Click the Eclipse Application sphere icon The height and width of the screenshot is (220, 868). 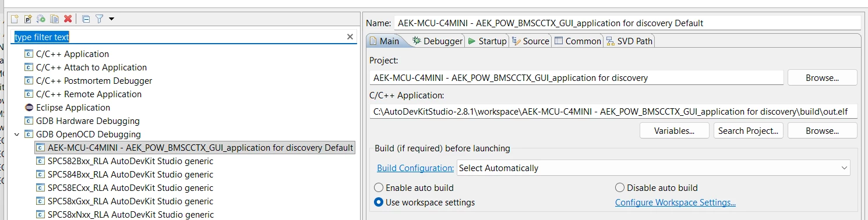tap(29, 108)
